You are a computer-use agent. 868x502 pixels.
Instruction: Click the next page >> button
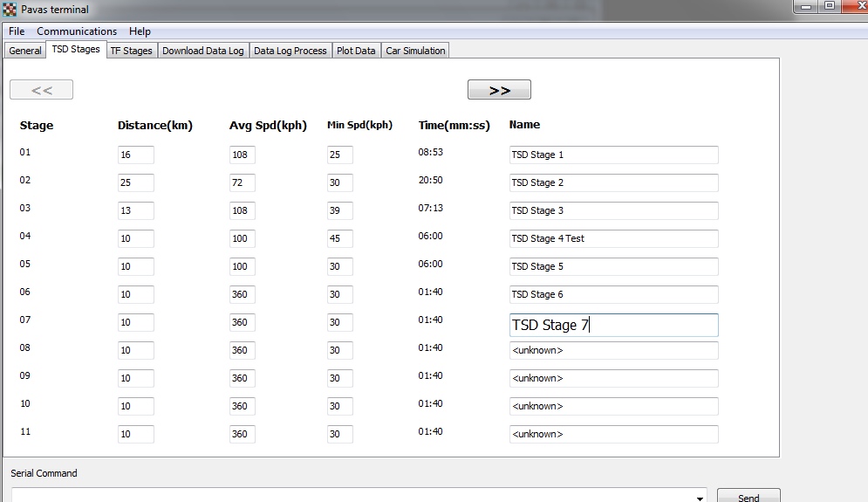pos(499,90)
